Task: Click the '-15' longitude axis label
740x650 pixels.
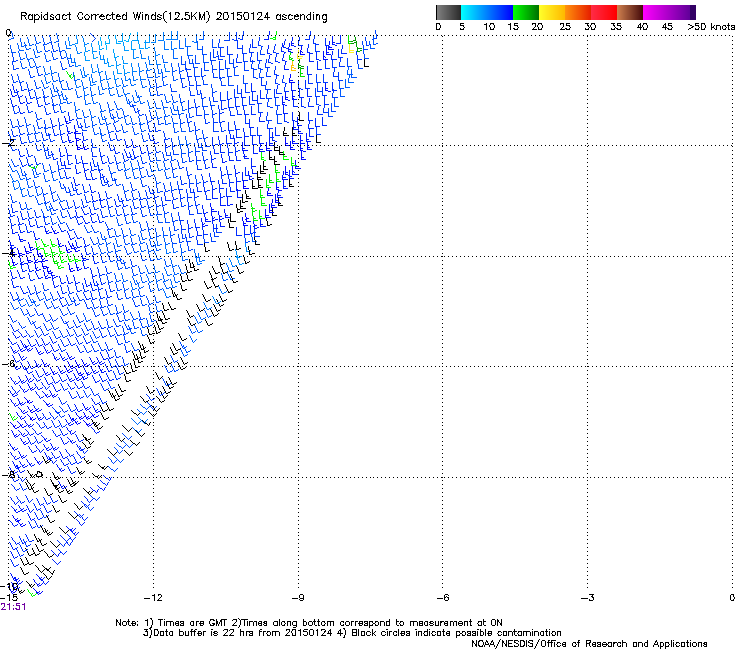Action: click(x=9, y=597)
